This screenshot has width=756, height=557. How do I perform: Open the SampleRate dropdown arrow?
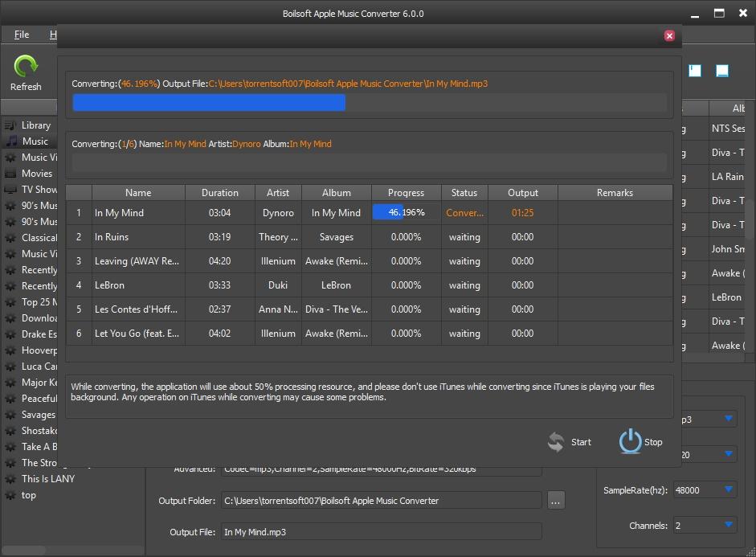[x=729, y=489]
